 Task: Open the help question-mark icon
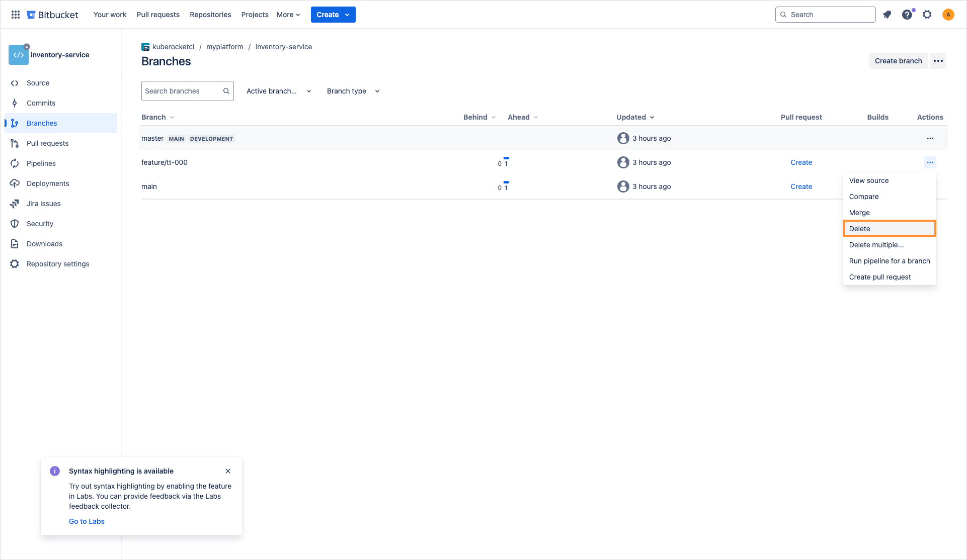click(x=907, y=15)
